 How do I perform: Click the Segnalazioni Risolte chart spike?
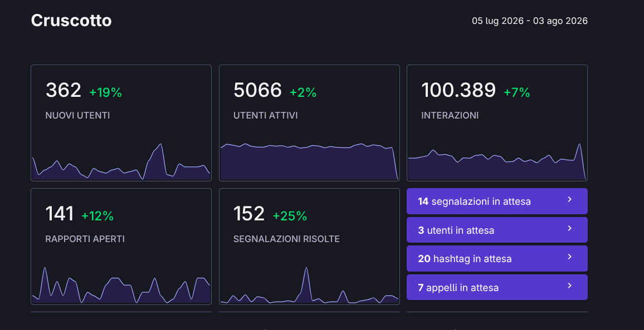pyautogui.click(x=306, y=268)
